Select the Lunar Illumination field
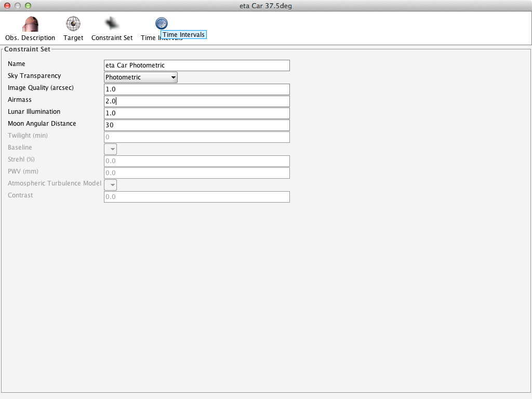 coord(197,113)
